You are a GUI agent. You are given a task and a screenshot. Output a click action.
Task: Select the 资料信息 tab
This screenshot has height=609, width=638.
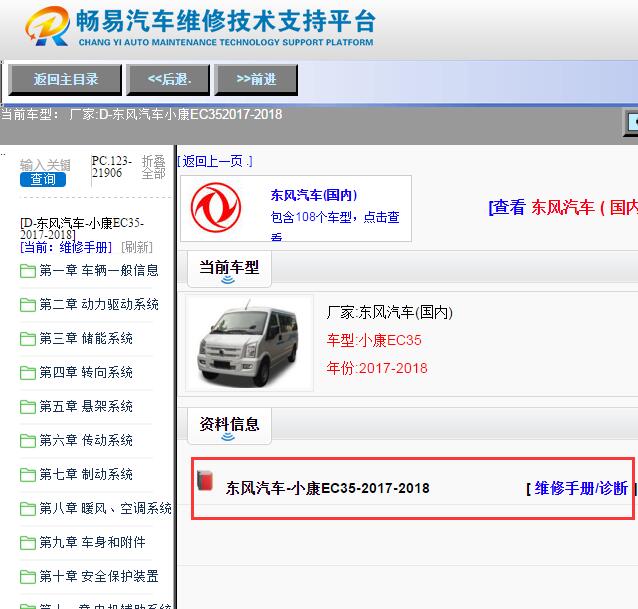coord(229,426)
